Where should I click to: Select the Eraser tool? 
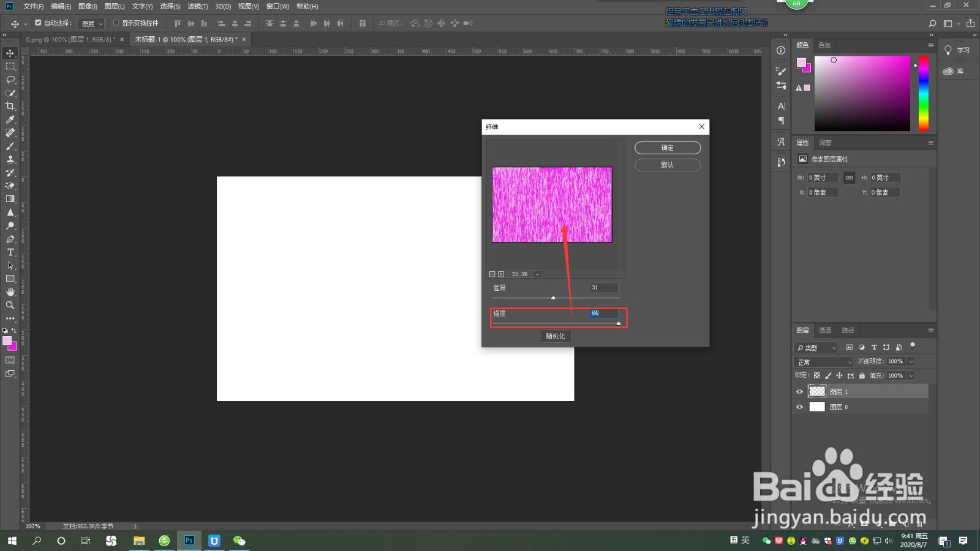(10, 186)
